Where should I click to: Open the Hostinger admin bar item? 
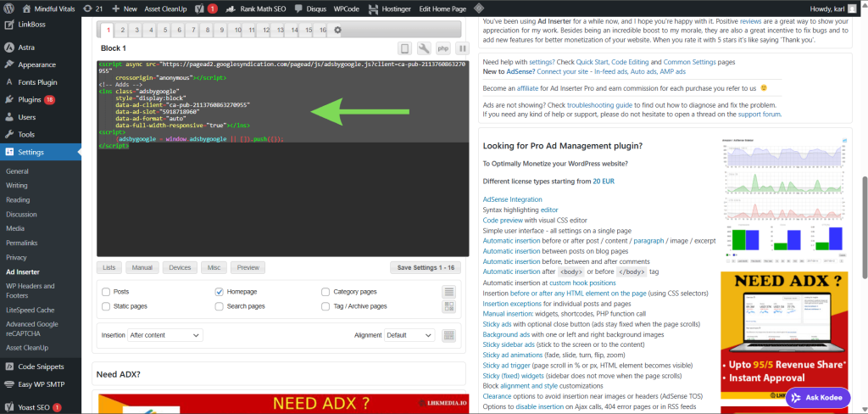click(389, 8)
